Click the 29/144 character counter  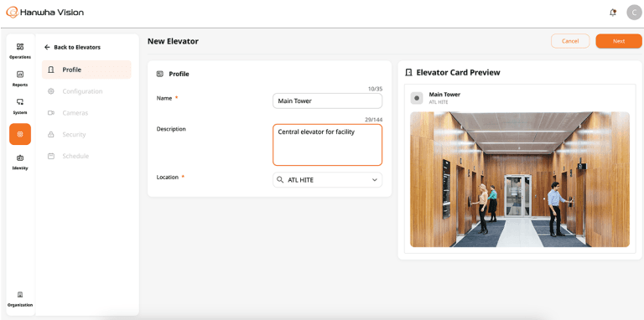pos(374,120)
